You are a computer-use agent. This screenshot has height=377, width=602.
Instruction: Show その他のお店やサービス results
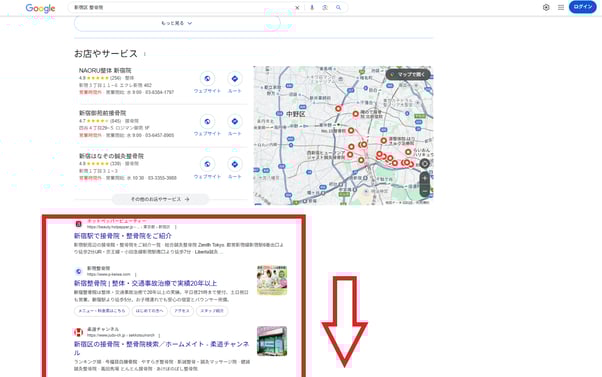point(160,199)
